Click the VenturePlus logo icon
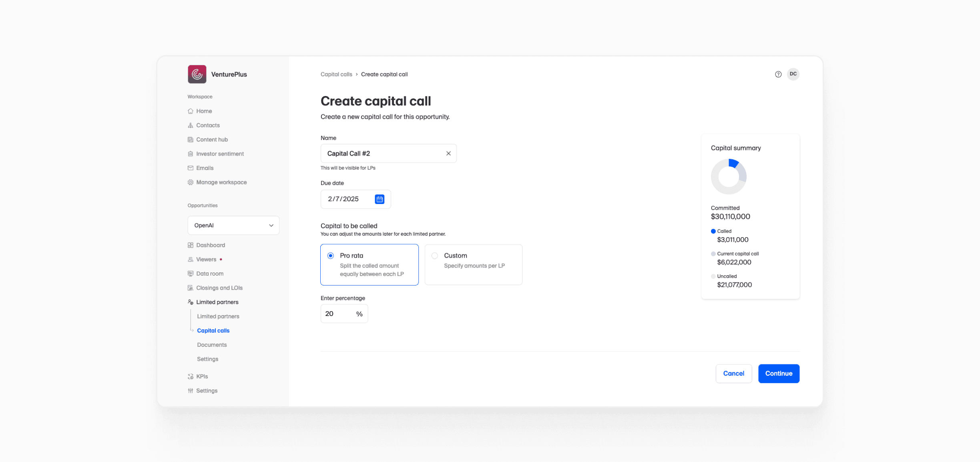 tap(197, 74)
